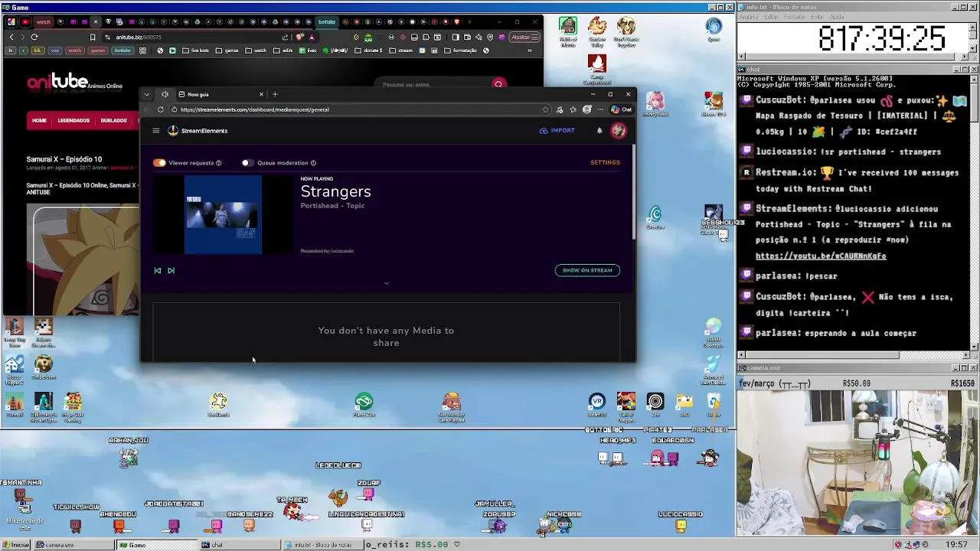The height and width of the screenshot is (551, 980).
Task: Open DUBLADOS on anitube menu
Action: (113, 120)
